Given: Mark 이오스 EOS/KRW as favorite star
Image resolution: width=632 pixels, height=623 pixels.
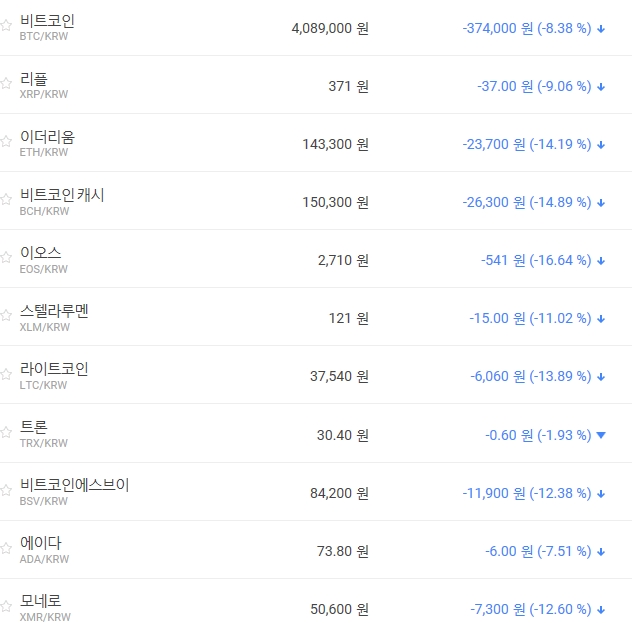Looking at the screenshot, I should point(6,259).
